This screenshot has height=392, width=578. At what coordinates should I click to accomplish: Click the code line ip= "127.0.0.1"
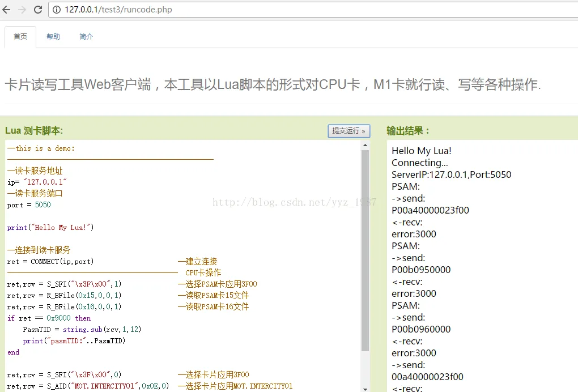coord(37,182)
